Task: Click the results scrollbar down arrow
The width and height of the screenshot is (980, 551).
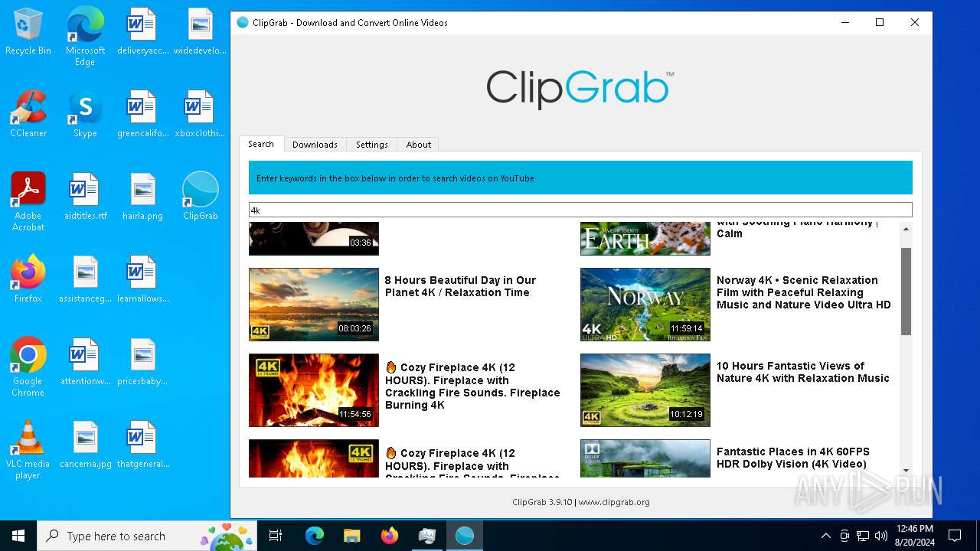Action: pyautogui.click(x=906, y=471)
